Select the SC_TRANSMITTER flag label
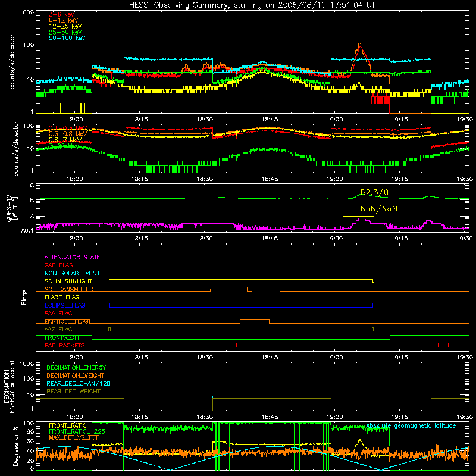 coord(69,289)
